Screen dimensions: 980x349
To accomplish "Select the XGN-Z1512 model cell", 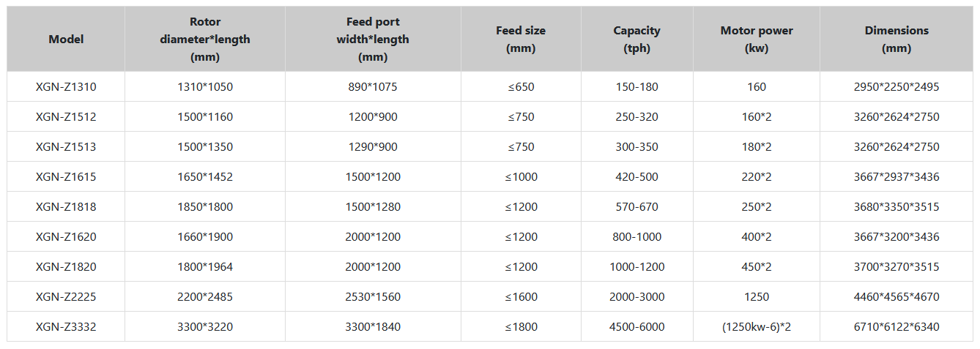I will tap(66, 117).
